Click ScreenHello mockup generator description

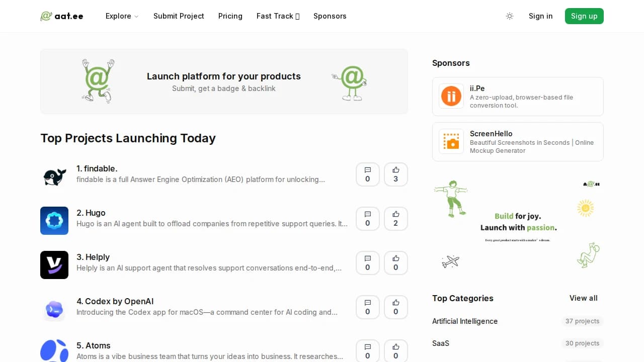532,147
